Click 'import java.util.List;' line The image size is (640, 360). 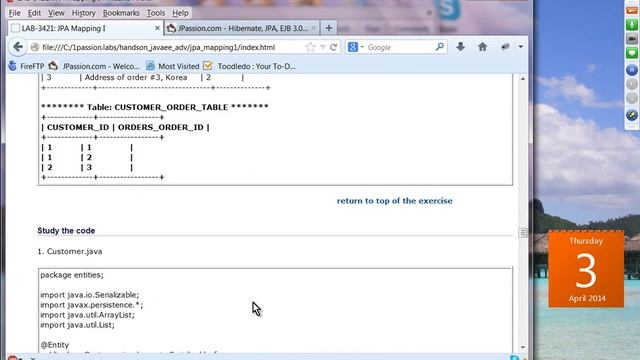tap(77, 325)
